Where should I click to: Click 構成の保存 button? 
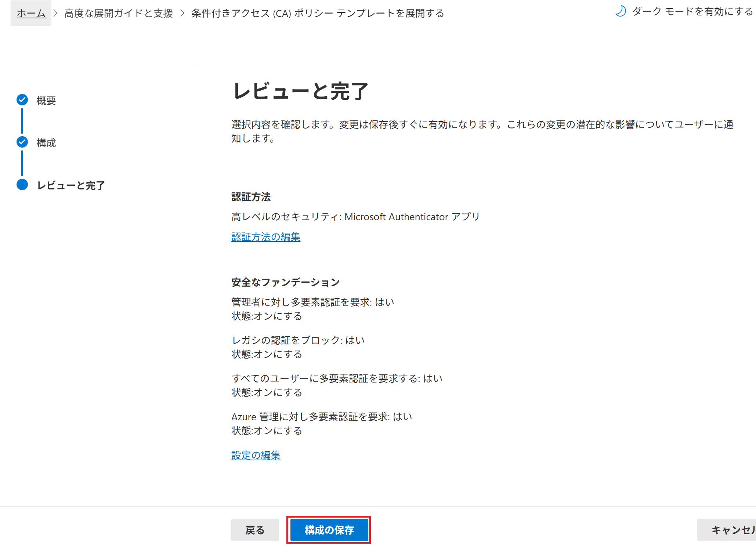329,530
